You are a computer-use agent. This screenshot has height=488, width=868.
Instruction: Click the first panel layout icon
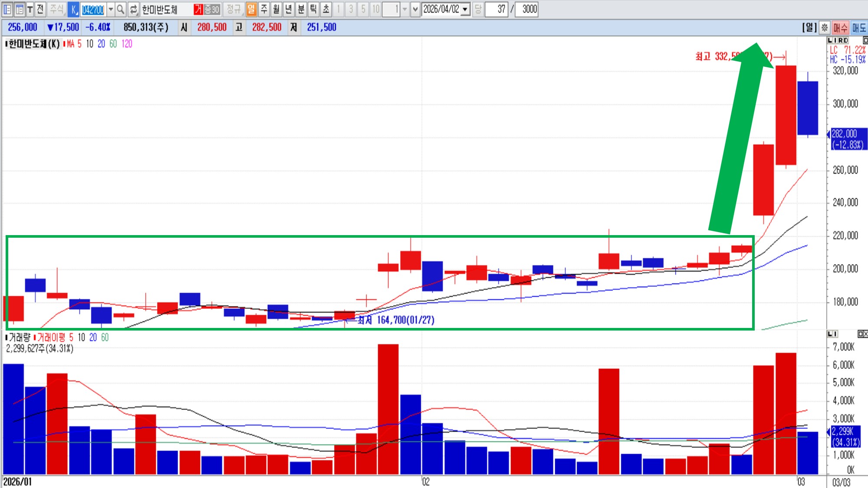click(x=7, y=9)
